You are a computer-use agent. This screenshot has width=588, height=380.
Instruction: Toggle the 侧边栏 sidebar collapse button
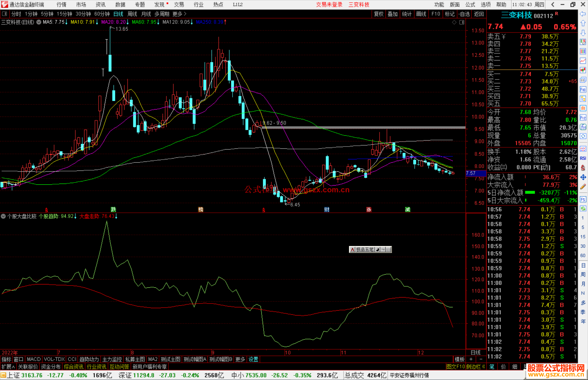click(476, 367)
